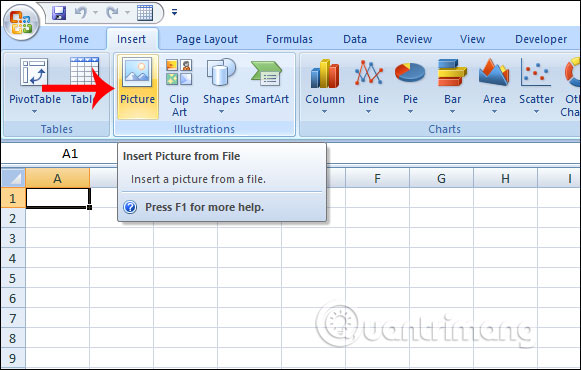Click the table grid icon in Quick Access Toolbar
Screen dimensions: 581x370
[x=145, y=13]
